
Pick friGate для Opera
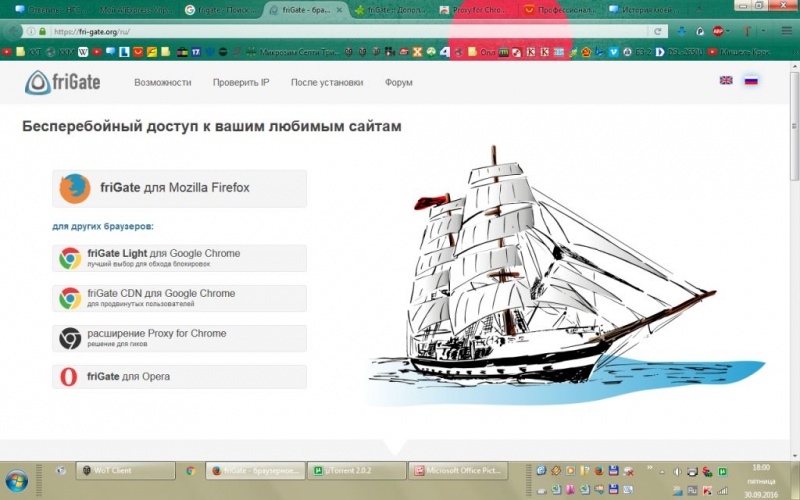point(180,377)
